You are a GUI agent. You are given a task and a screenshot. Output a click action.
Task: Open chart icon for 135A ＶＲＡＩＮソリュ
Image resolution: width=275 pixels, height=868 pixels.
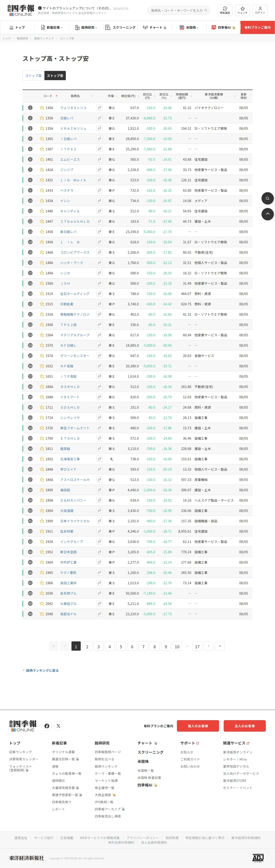(x=99, y=128)
